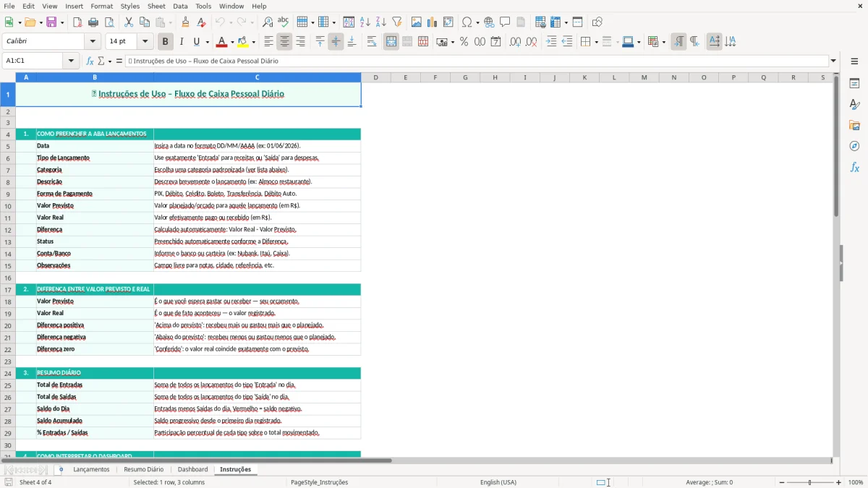Toggle Wrap Text
This screenshot has height=488, width=868.
[x=371, y=42]
